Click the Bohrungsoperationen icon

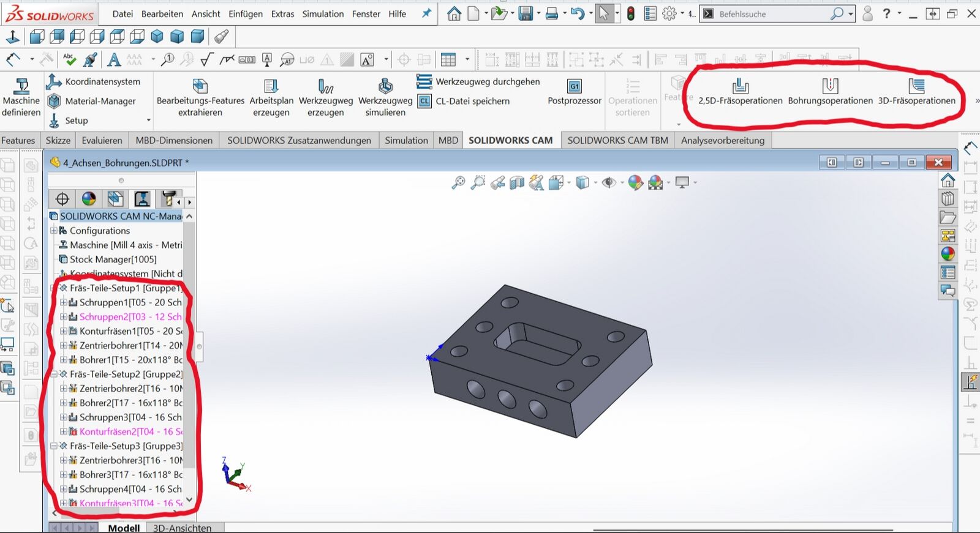pyautogui.click(x=830, y=86)
